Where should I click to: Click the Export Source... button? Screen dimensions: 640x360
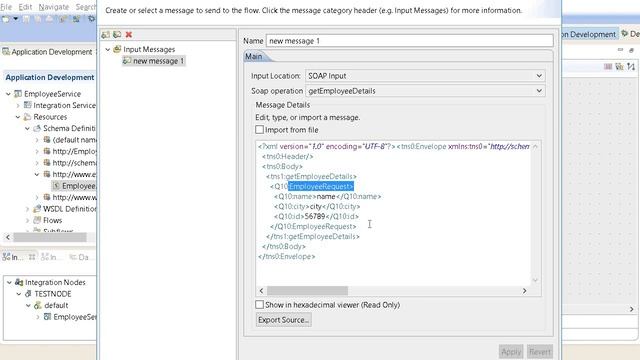pos(284,320)
